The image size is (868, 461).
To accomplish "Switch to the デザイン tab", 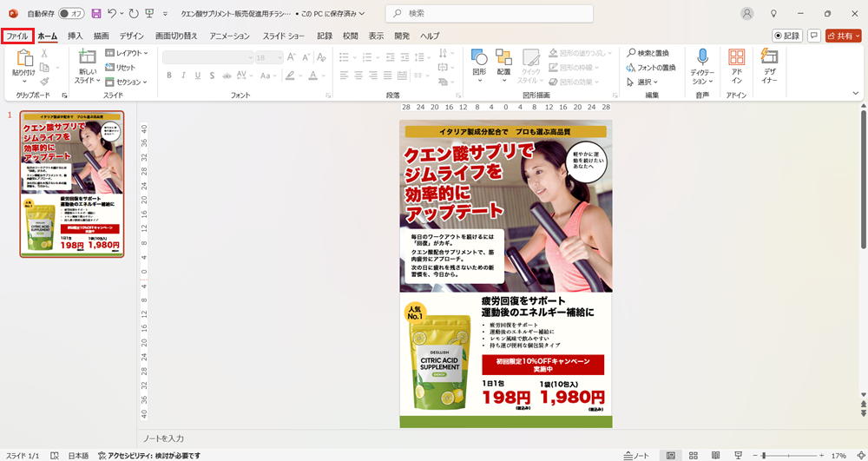I will pyautogui.click(x=132, y=36).
